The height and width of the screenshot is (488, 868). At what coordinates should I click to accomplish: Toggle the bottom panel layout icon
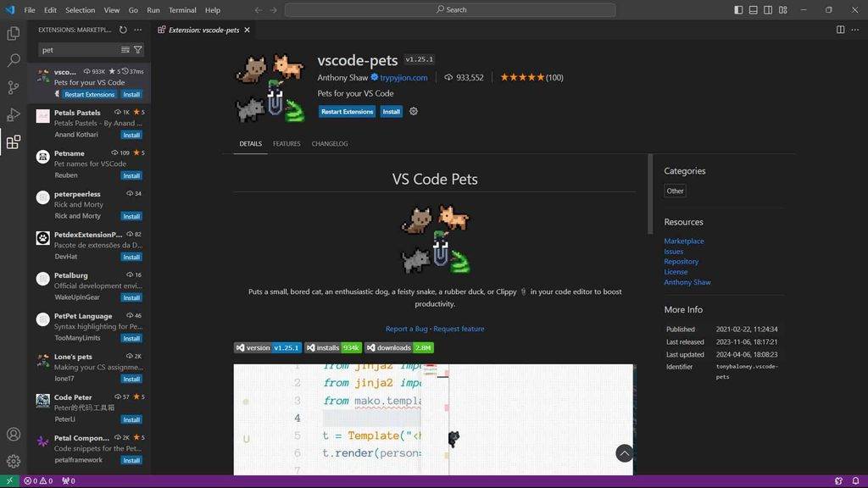coord(754,10)
